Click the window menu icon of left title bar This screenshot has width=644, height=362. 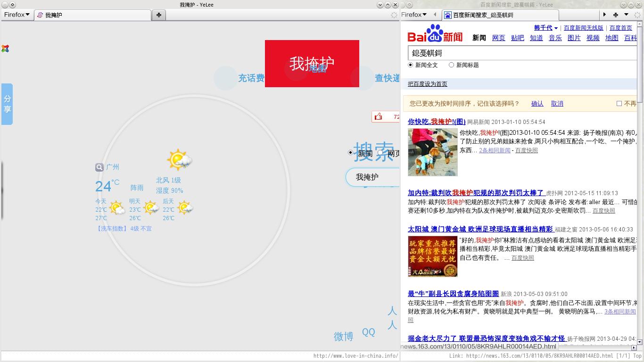click(x=4, y=5)
